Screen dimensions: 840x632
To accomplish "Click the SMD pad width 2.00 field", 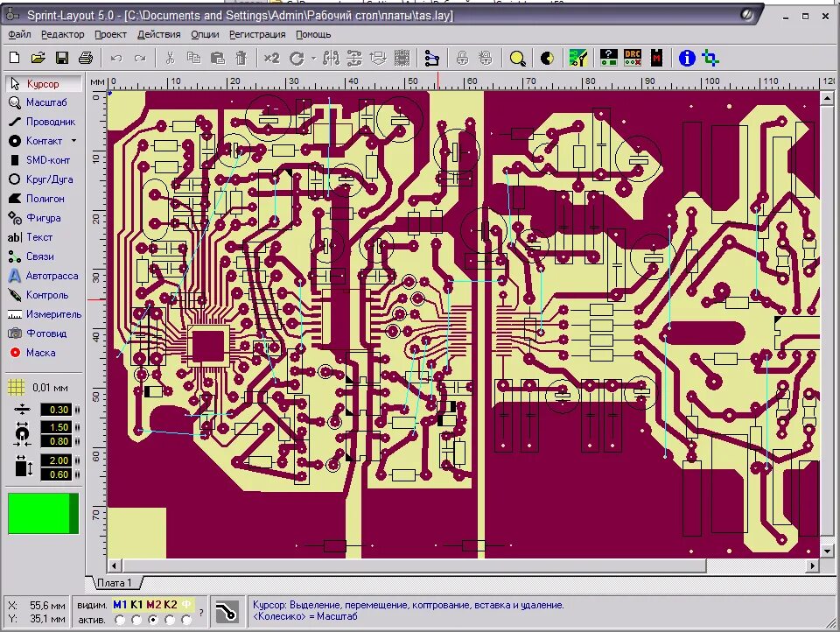I will point(56,460).
